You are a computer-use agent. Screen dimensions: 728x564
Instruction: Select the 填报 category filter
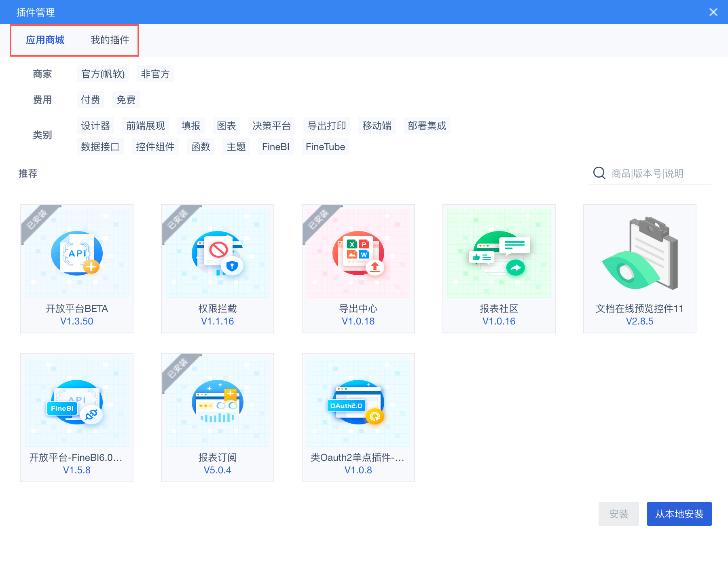(x=191, y=125)
